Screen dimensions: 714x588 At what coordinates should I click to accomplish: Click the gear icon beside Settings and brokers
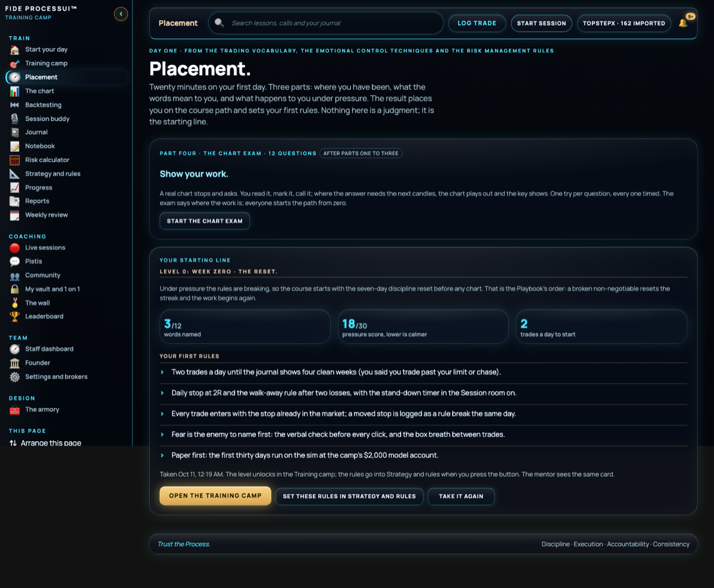click(15, 376)
